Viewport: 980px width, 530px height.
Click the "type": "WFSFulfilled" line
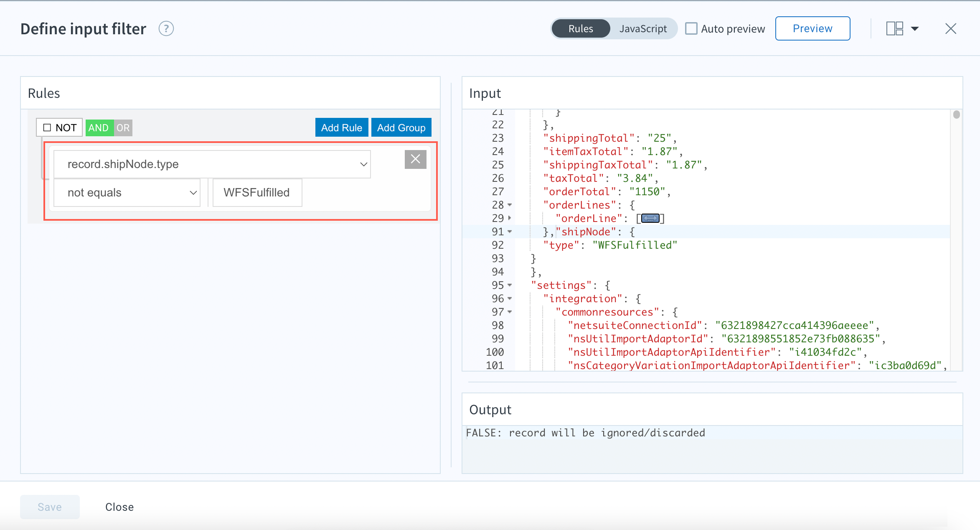(609, 245)
